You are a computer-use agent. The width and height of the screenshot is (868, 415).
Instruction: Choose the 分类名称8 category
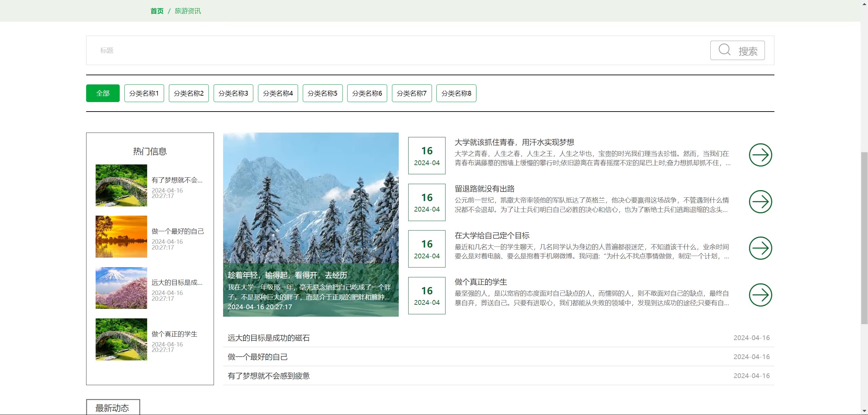456,93
